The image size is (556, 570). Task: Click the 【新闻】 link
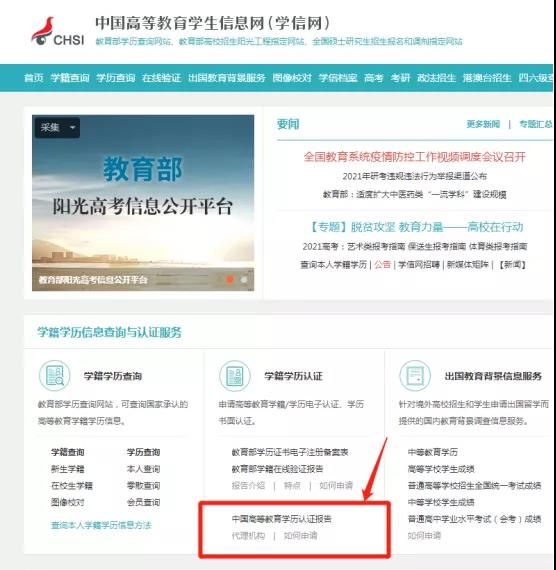coord(513,265)
